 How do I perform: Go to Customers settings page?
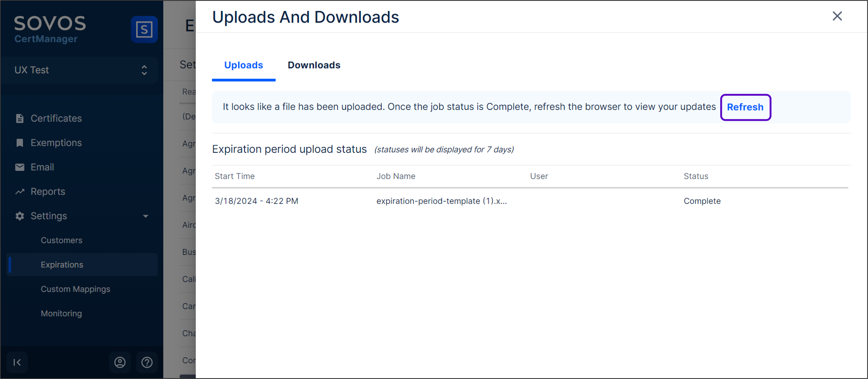(x=61, y=240)
